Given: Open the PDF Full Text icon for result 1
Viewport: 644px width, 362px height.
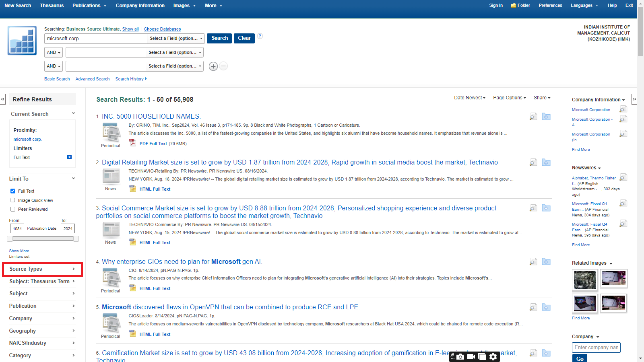Looking at the screenshot, I should click(x=132, y=143).
